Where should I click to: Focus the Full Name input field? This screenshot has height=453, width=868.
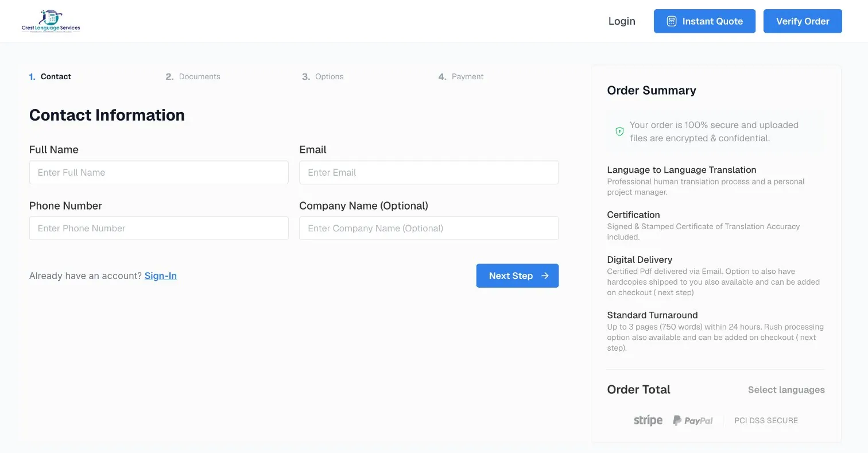[x=159, y=172]
